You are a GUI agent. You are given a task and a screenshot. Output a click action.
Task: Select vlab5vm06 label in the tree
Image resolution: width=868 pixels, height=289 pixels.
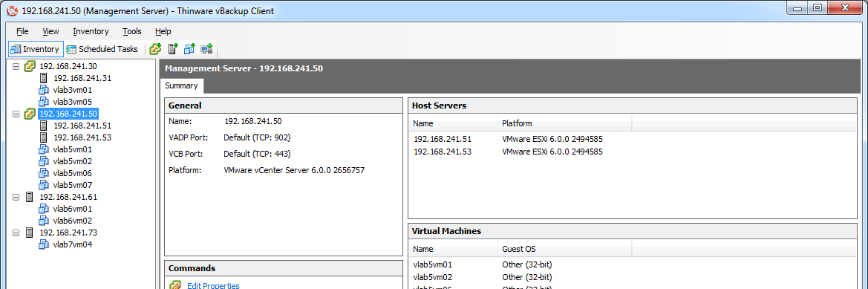(x=72, y=173)
